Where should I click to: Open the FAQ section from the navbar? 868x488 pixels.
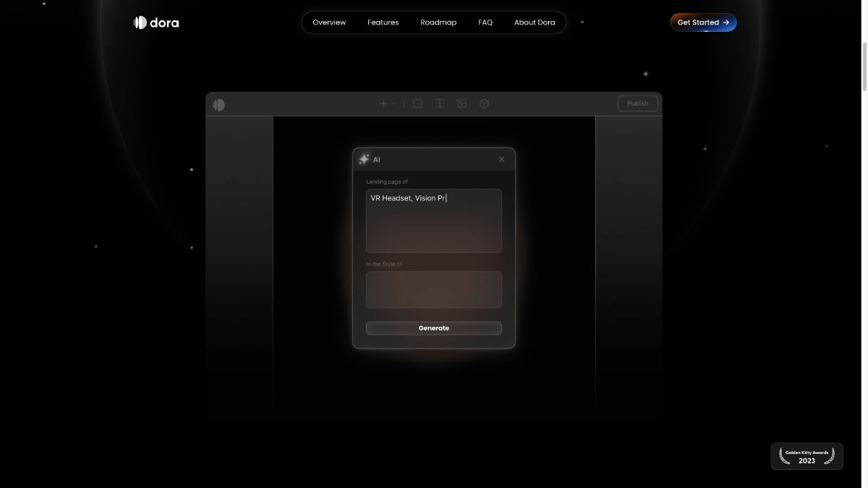tap(485, 22)
